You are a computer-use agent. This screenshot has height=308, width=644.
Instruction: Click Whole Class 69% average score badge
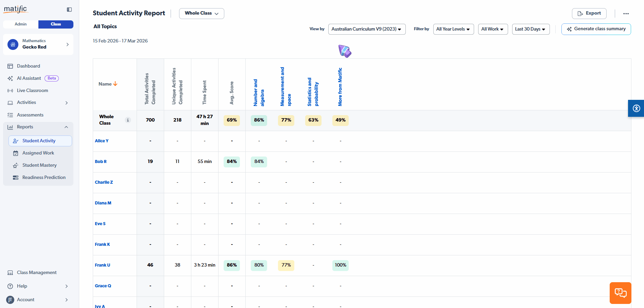pos(232,120)
